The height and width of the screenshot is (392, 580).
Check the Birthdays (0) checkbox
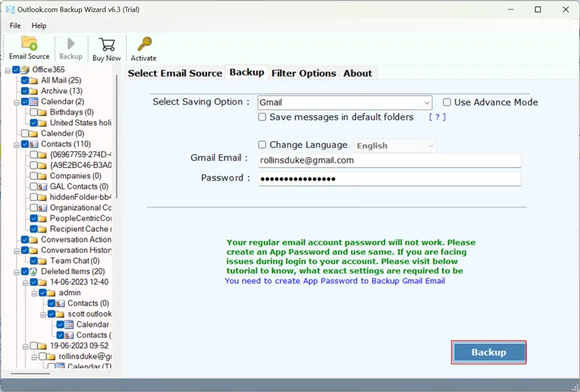pos(33,112)
